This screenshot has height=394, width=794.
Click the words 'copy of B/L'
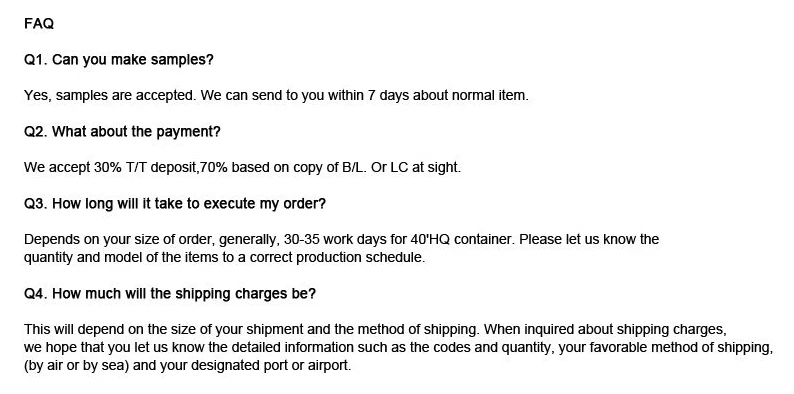click(x=326, y=168)
